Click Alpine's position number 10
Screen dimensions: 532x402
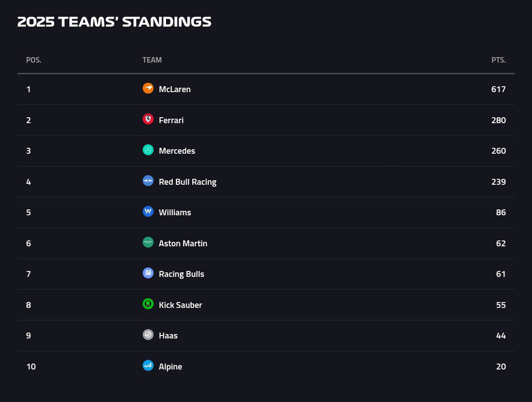coord(31,367)
